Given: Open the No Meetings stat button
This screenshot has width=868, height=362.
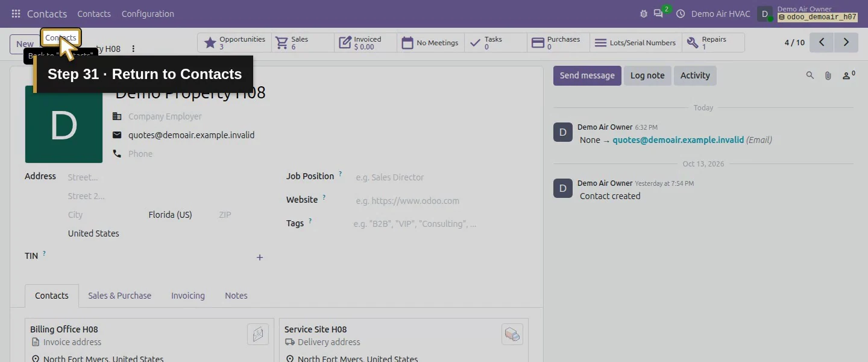Looking at the screenshot, I should pyautogui.click(x=430, y=43).
